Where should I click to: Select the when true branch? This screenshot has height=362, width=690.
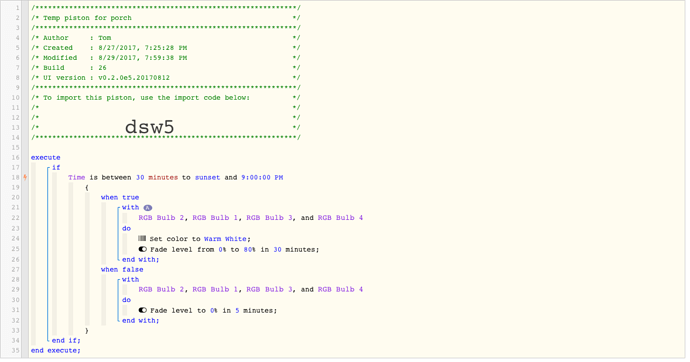click(x=120, y=197)
